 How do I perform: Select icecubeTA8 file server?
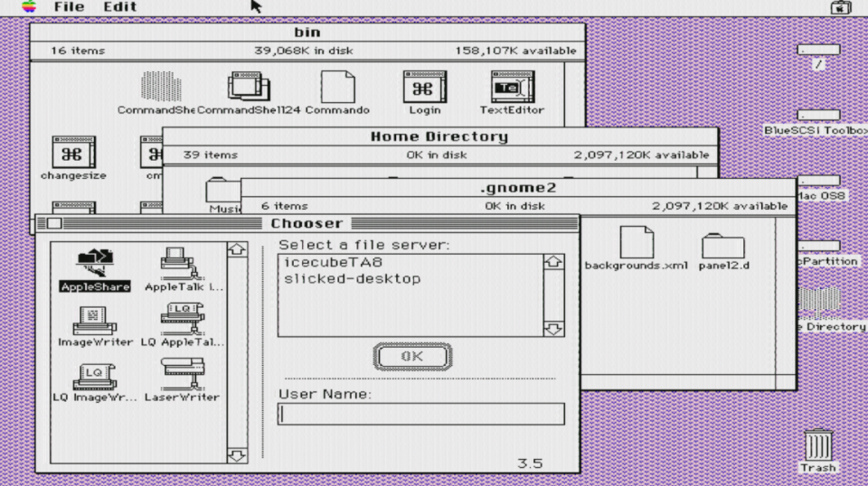[x=334, y=262]
